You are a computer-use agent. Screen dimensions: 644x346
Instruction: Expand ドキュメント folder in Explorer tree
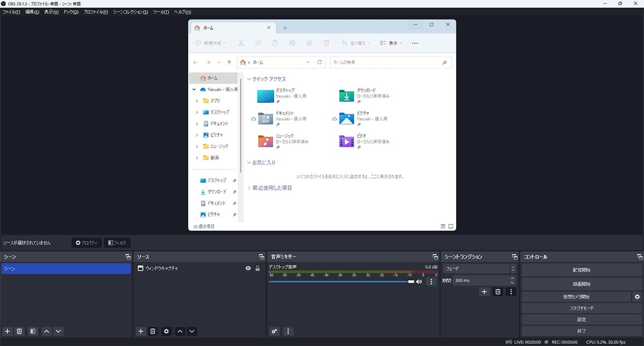coord(197,123)
